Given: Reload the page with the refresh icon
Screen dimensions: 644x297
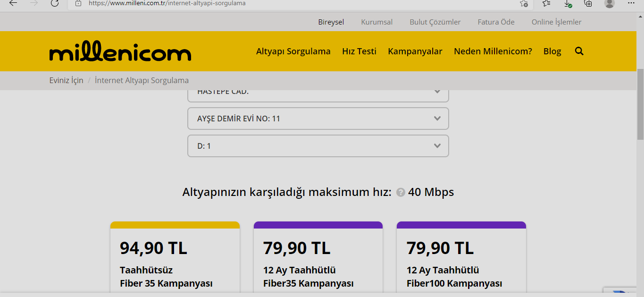Looking at the screenshot, I should click(x=55, y=3).
